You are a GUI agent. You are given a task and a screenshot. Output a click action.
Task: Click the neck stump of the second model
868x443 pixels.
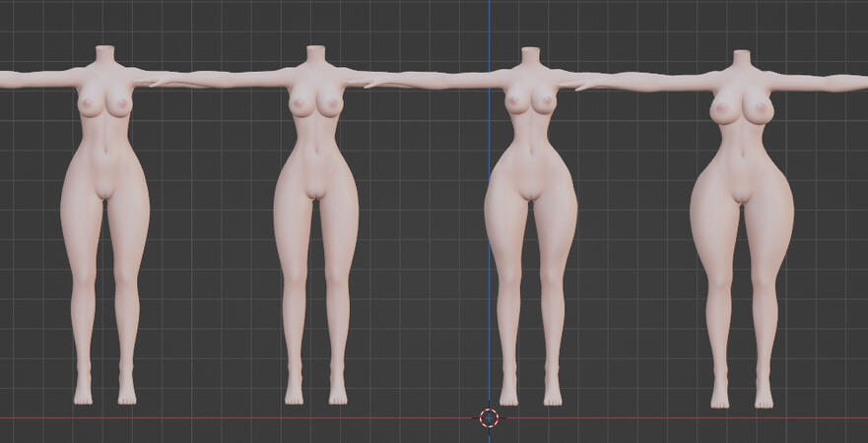point(315,55)
